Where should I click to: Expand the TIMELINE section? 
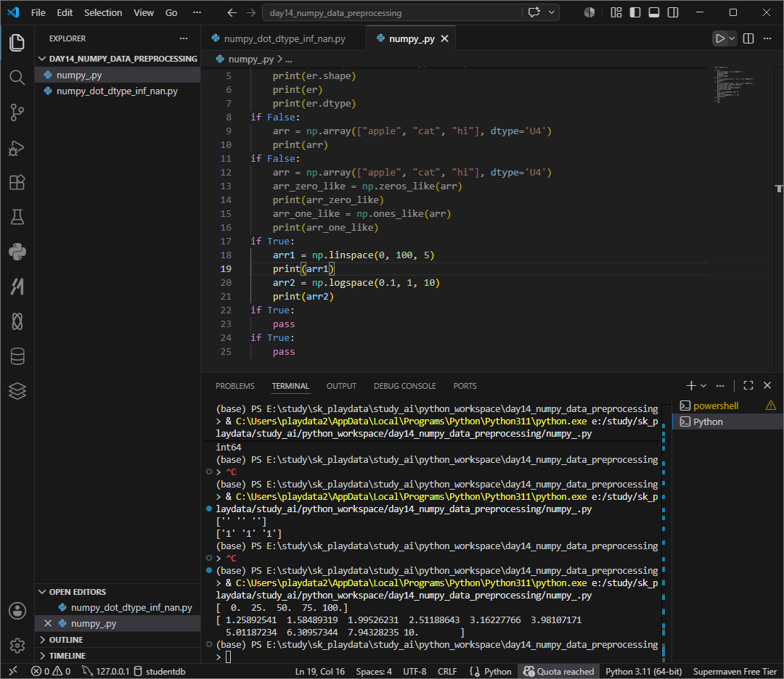pyautogui.click(x=118, y=656)
